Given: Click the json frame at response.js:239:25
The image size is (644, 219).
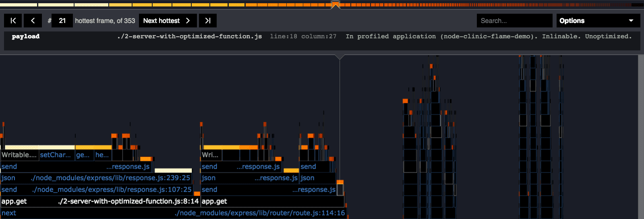Looking at the screenshot, I should 95,178.
